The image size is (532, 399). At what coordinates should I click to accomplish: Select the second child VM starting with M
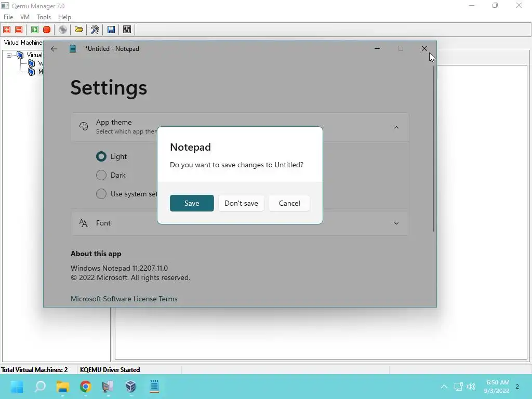tap(32, 72)
